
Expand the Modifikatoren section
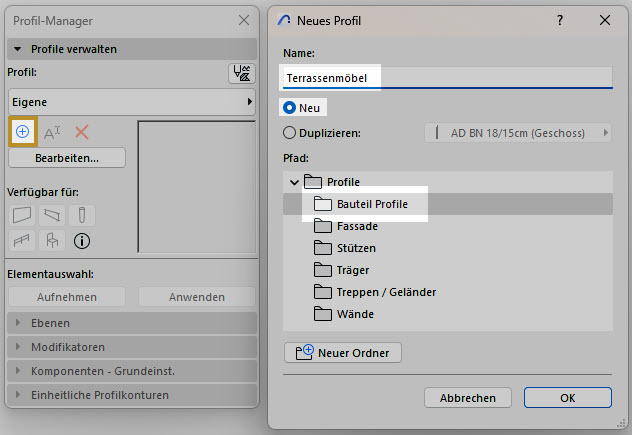[x=132, y=347]
